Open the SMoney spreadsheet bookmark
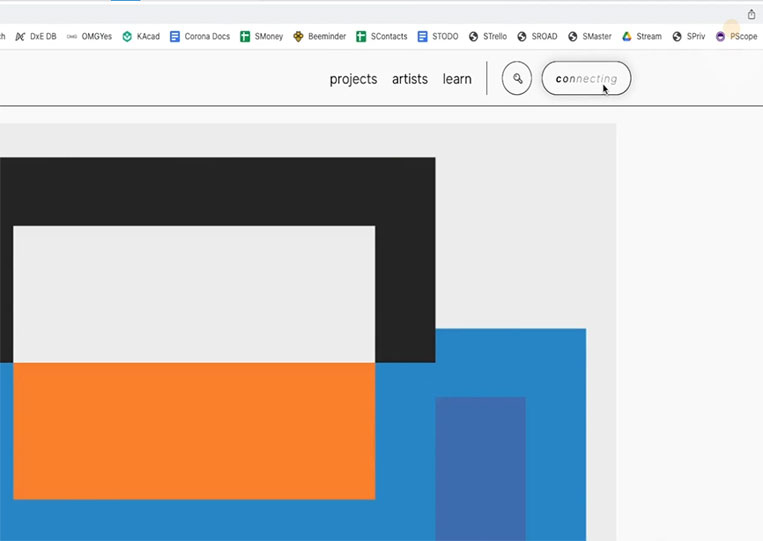This screenshot has width=763, height=541. click(262, 36)
